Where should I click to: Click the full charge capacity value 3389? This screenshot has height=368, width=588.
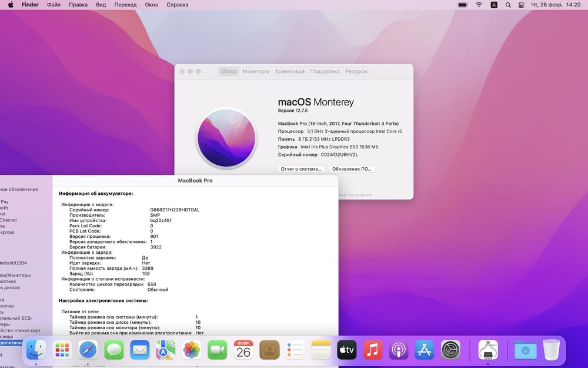pos(148,268)
